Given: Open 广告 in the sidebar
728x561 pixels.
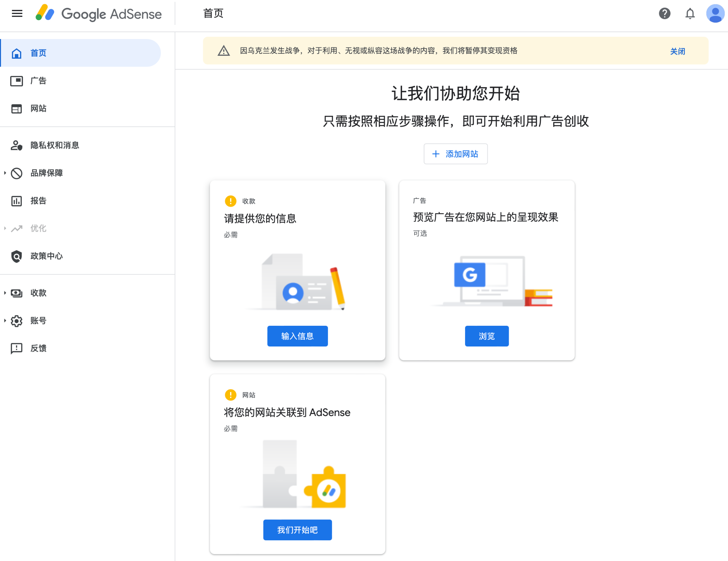Looking at the screenshot, I should [x=81, y=81].
